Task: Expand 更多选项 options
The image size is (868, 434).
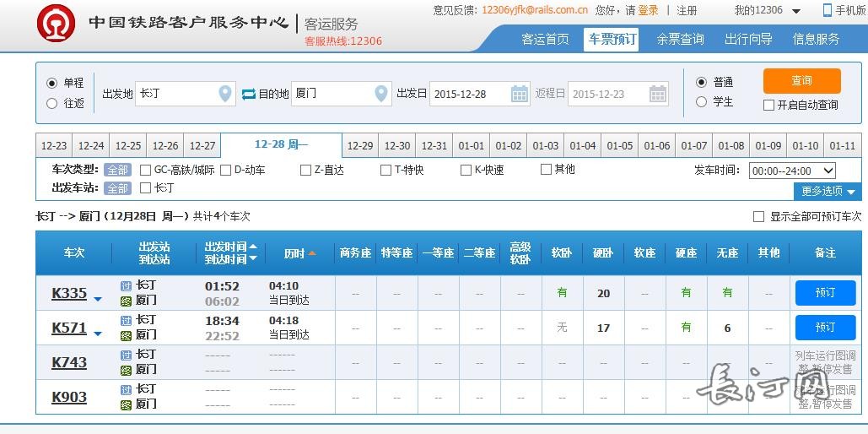Action: click(828, 191)
